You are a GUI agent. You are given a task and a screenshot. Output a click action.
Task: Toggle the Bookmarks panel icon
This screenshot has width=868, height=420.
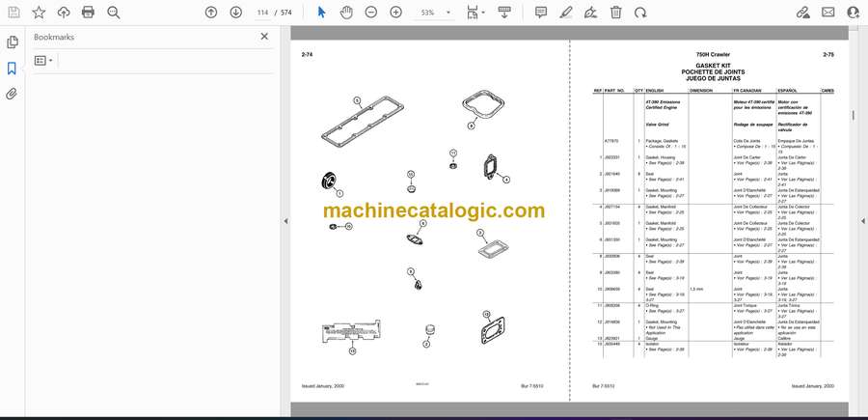tap(12, 69)
